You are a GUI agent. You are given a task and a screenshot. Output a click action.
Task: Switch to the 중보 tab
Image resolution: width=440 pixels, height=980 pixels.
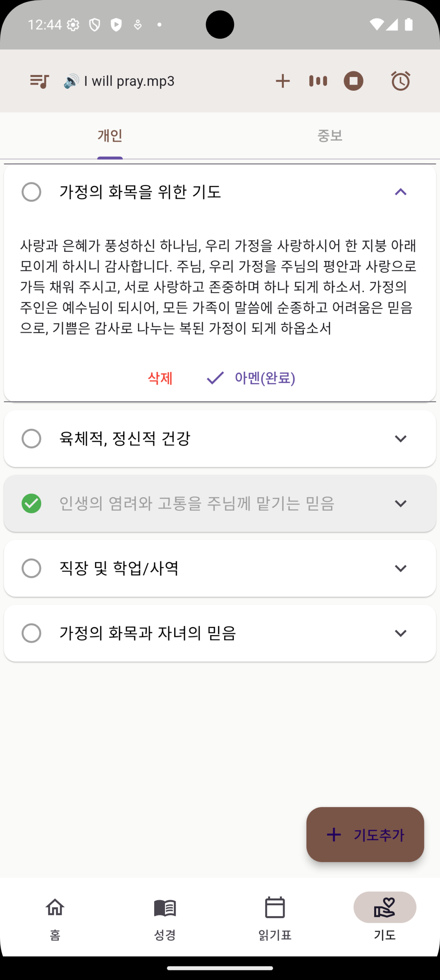click(x=330, y=136)
